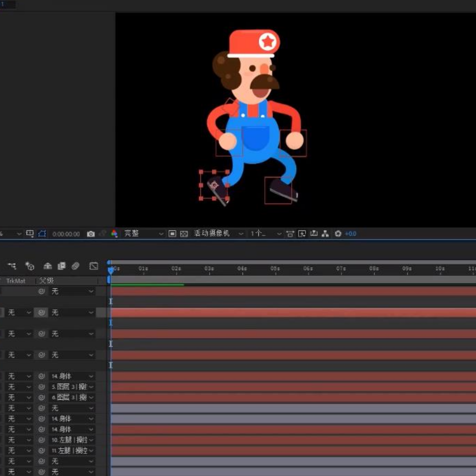The width and height of the screenshot is (476, 476).
Task: Select the right hand controller box
Action: (293, 143)
